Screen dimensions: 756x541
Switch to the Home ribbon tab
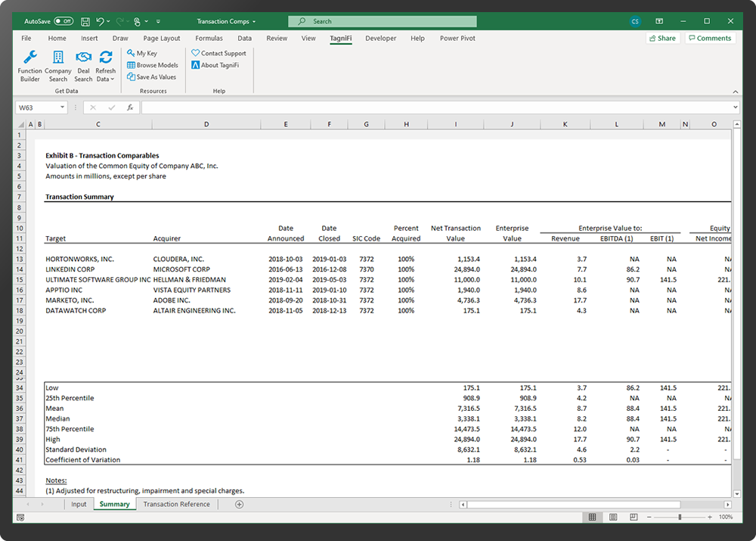(x=57, y=38)
